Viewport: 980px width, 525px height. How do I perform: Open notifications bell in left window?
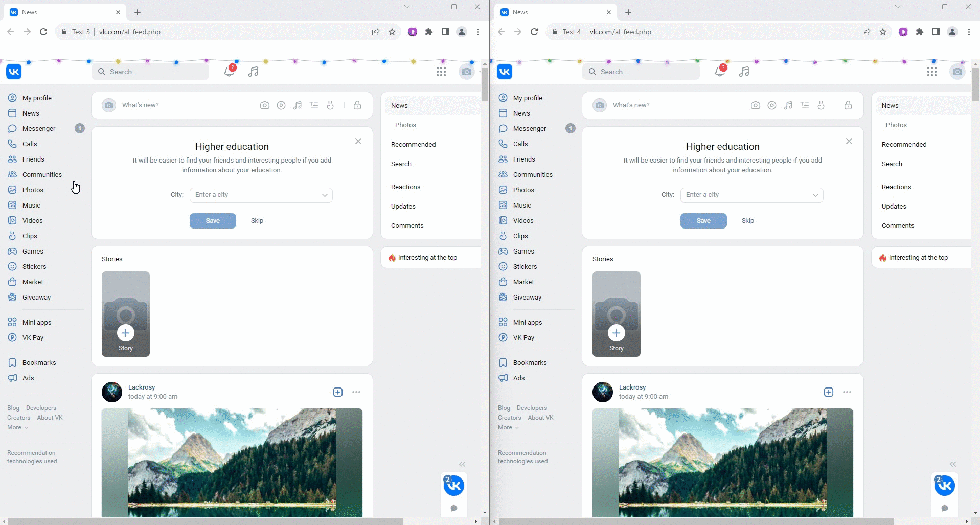229,72
